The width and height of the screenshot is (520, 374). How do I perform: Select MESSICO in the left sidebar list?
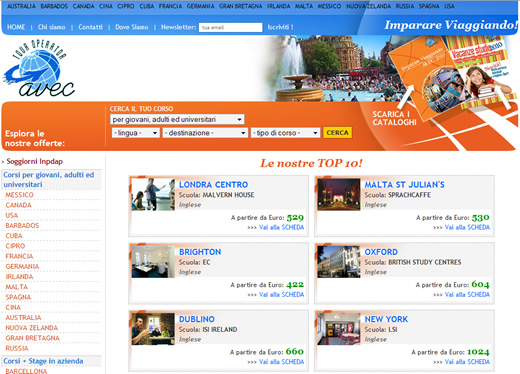click(19, 195)
